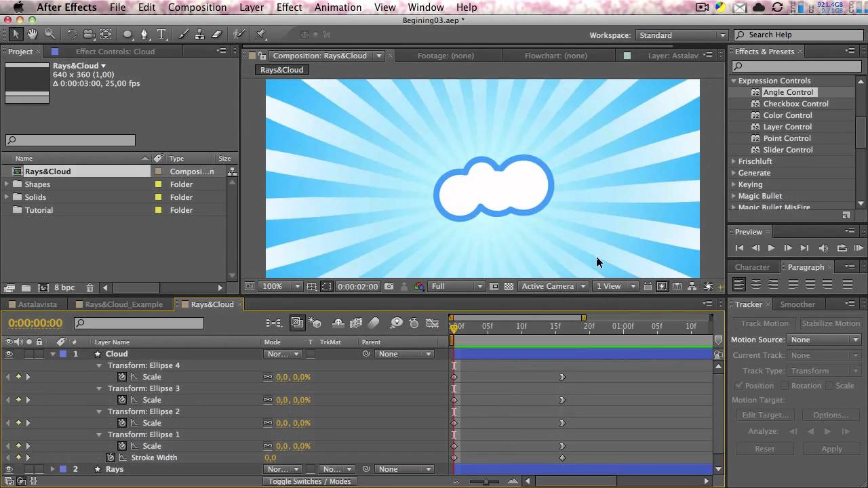Viewport: 868px width, 488px height.
Task: Select the Roto Brush tool
Action: click(239, 35)
